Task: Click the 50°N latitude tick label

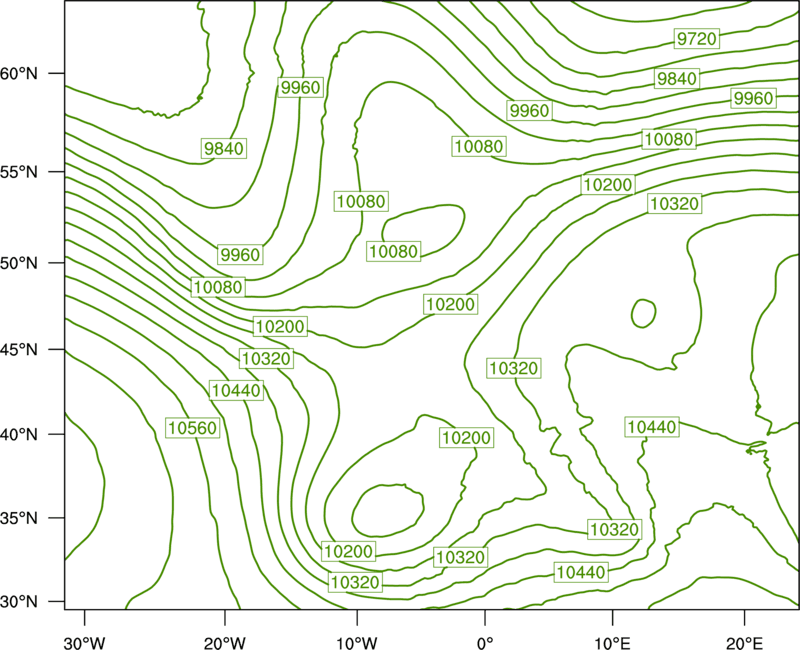Action: point(19,263)
